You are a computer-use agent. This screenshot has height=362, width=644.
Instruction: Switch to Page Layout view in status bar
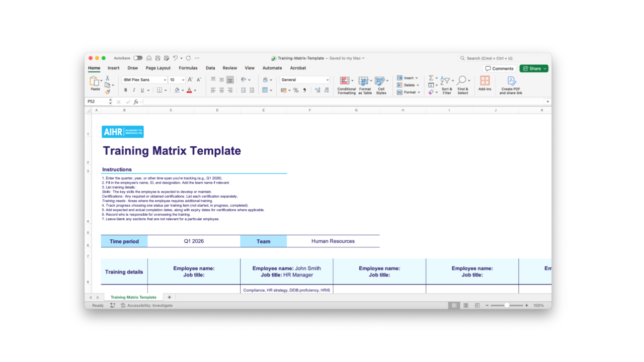(466, 306)
